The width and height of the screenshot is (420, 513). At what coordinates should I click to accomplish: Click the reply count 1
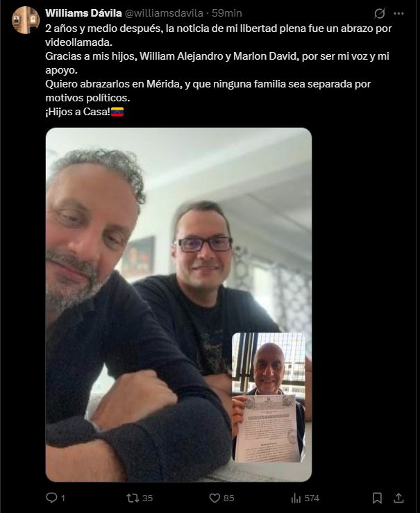[x=62, y=498]
